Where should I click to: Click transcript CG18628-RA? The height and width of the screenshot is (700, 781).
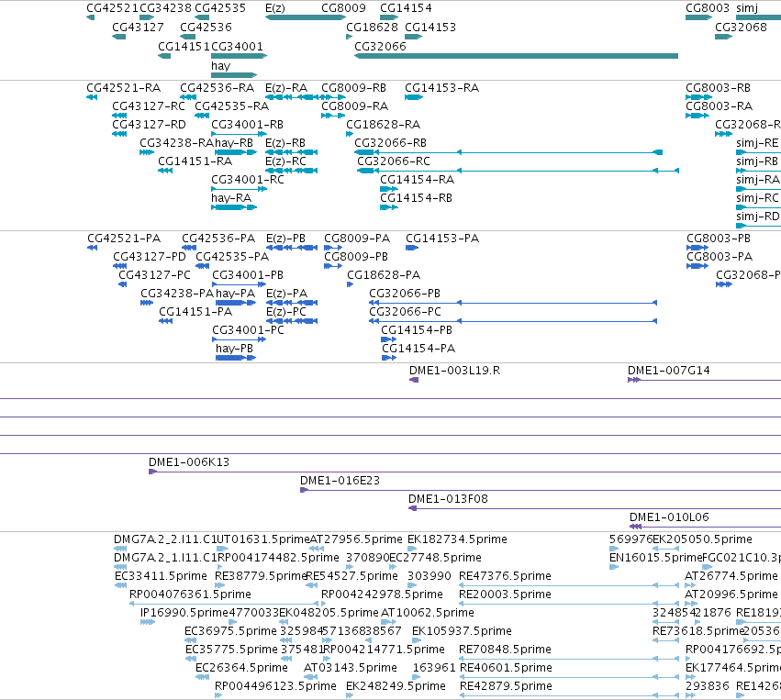pos(350,134)
